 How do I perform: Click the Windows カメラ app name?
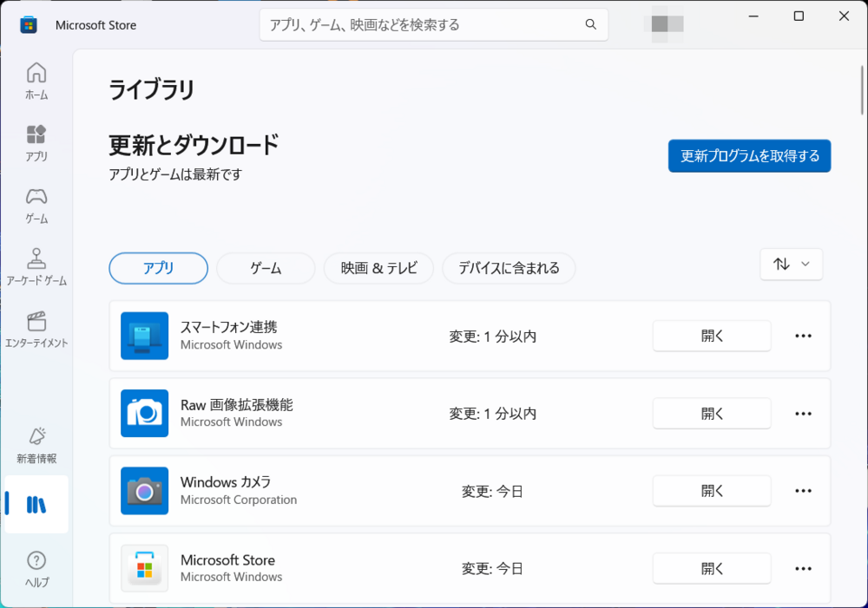[x=226, y=482]
